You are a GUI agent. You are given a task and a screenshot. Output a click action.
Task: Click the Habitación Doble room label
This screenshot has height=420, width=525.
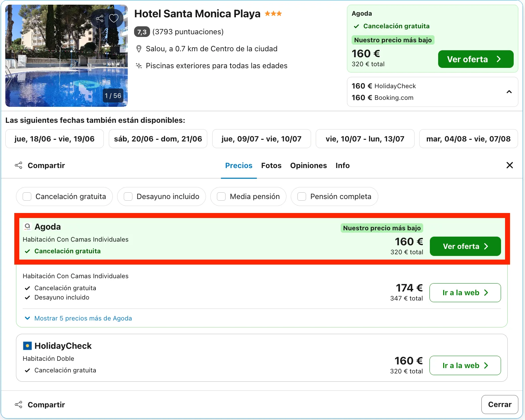(49, 359)
